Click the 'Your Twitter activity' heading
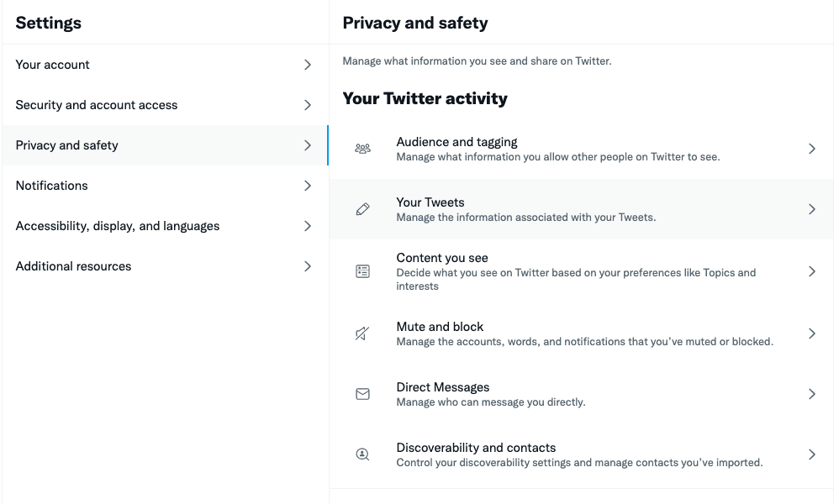Image resolution: width=839 pixels, height=504 pixels. coord(425,98)
